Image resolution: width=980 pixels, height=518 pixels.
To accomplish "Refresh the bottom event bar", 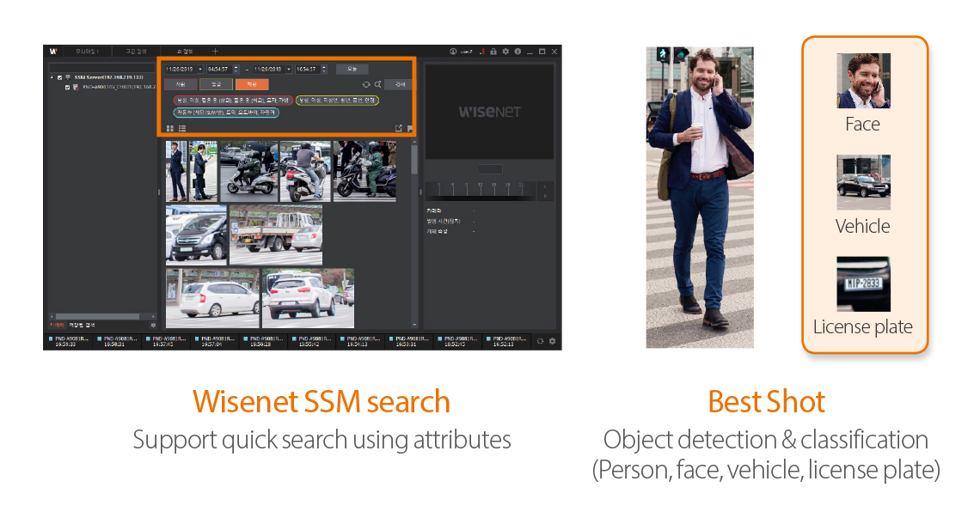I will [541, 341].
